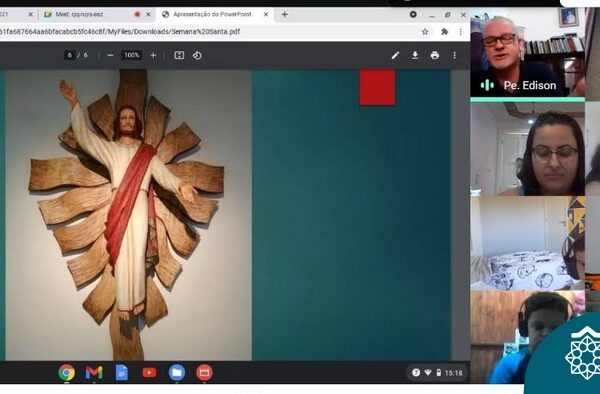
Task: Zoom out with the minus button
Action: point(110,55)
